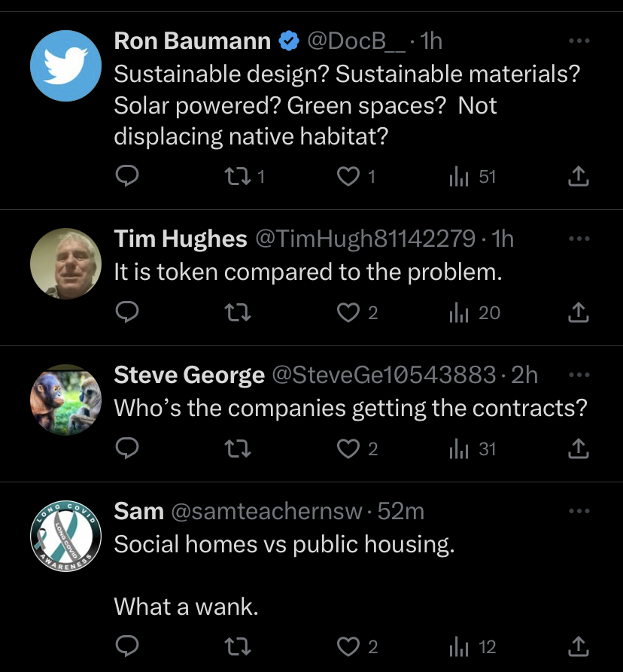Reply to Sam's tweet

[x=129, y=646]
